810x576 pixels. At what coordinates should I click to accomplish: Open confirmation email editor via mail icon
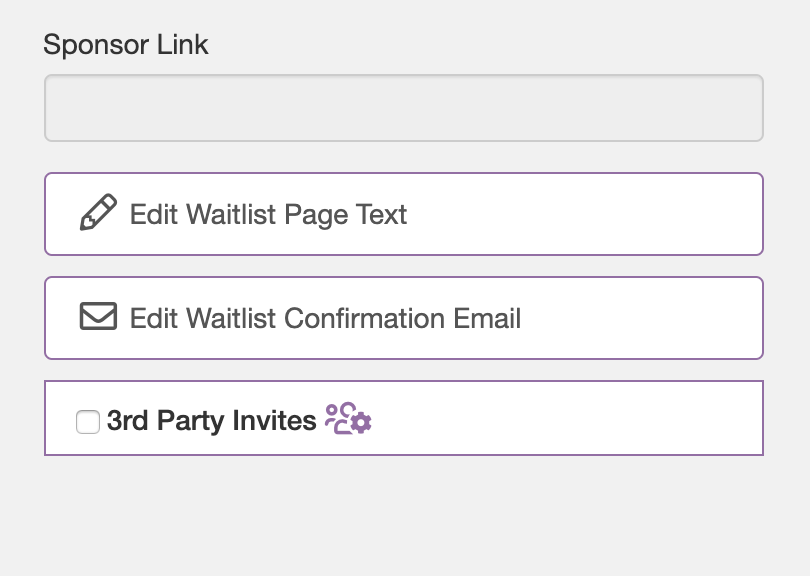(x=98, y=316)
